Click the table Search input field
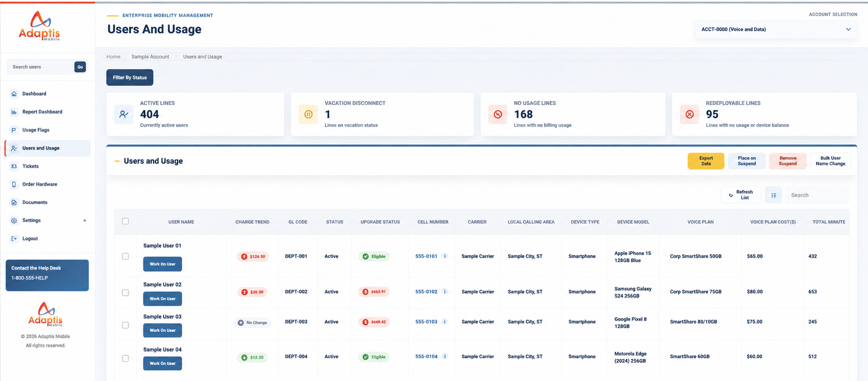The image size is (868, 381). (x=817, y=195)
